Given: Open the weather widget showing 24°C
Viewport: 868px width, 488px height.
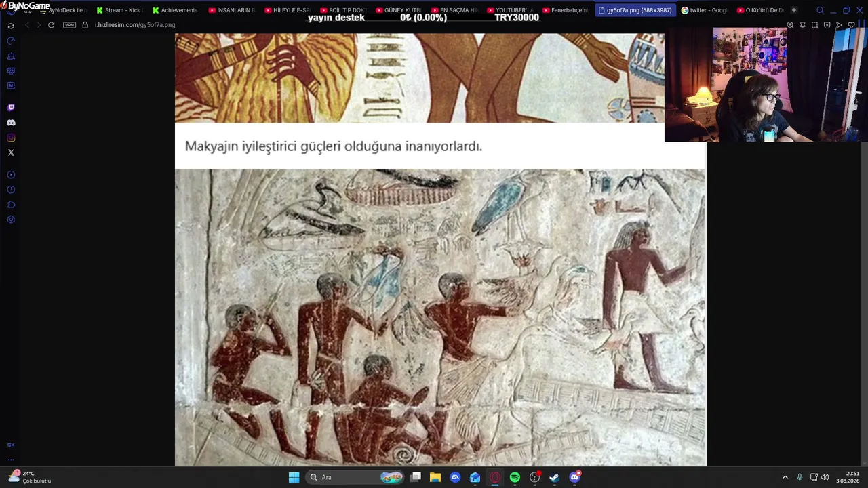Looking at the screenshot, I should tap(31, 477).
